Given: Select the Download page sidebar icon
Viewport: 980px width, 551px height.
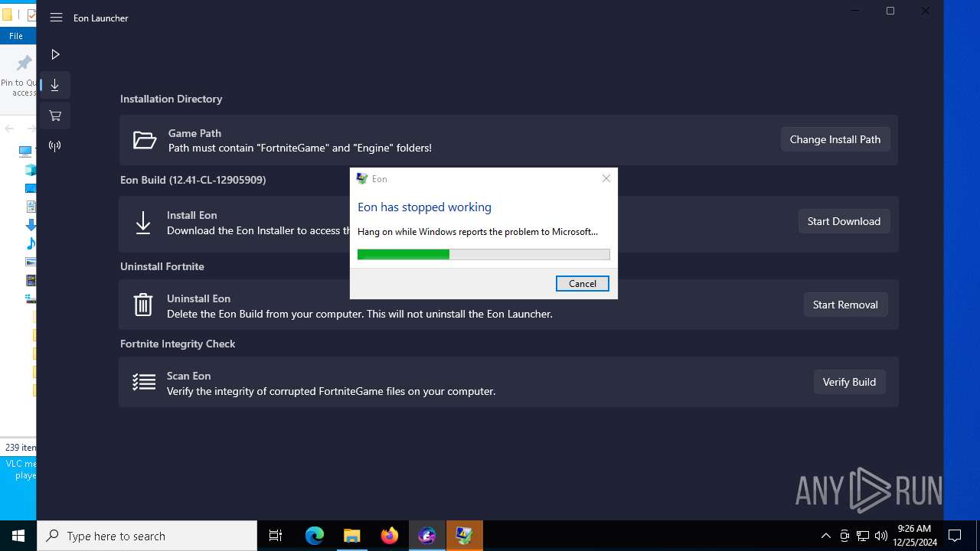Looking at the screenshot, I should [55, 85].
